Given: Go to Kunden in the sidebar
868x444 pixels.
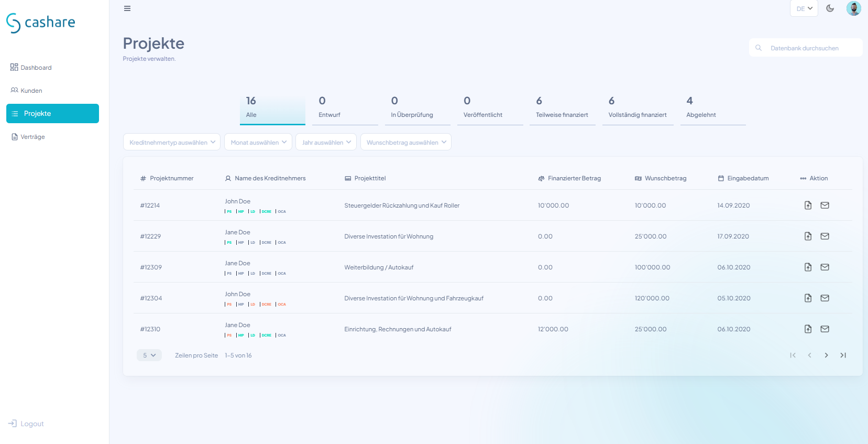Looking at the screenshot, I should coord(26,91).
